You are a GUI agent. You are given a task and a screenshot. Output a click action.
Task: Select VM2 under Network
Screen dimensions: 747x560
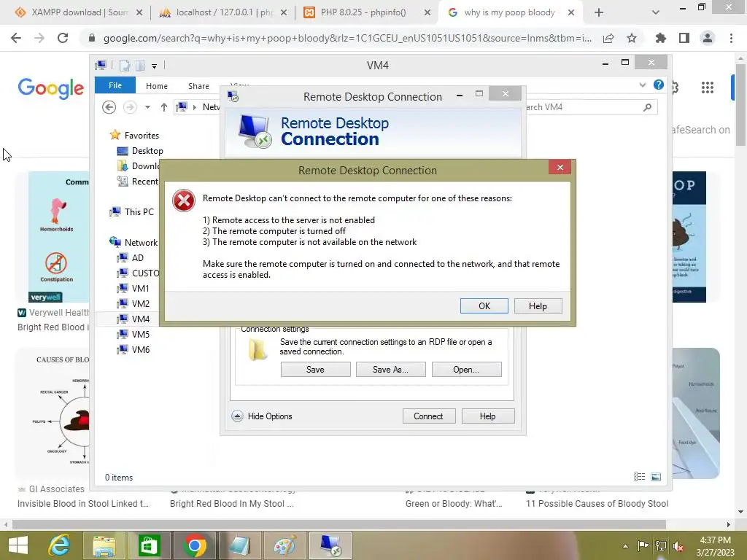coord(133,303)
